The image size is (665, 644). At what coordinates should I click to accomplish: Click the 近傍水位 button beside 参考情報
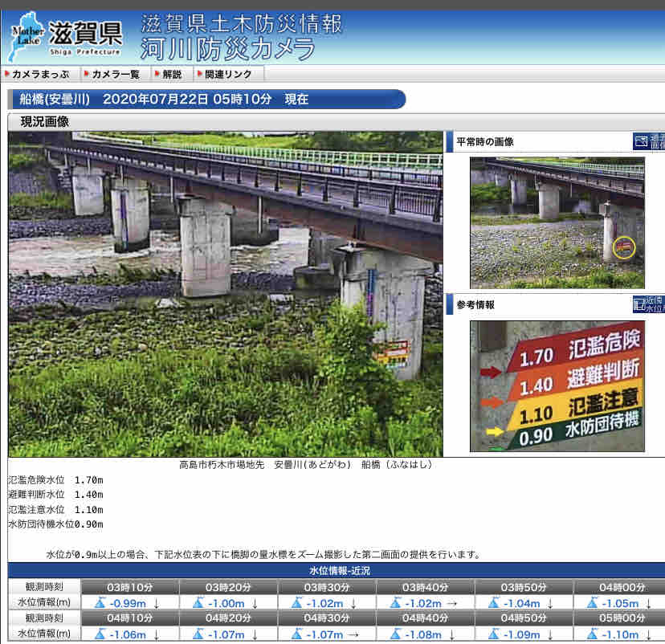[648, 304]
